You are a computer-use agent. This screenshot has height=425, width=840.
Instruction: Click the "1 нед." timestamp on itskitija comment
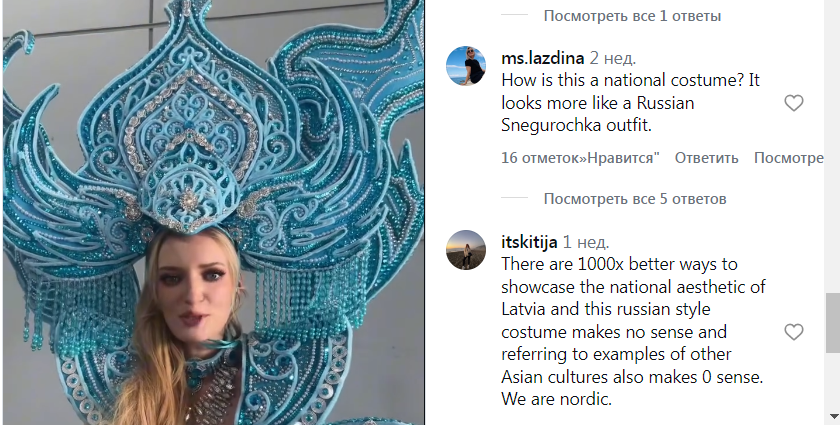pos(586,242)
